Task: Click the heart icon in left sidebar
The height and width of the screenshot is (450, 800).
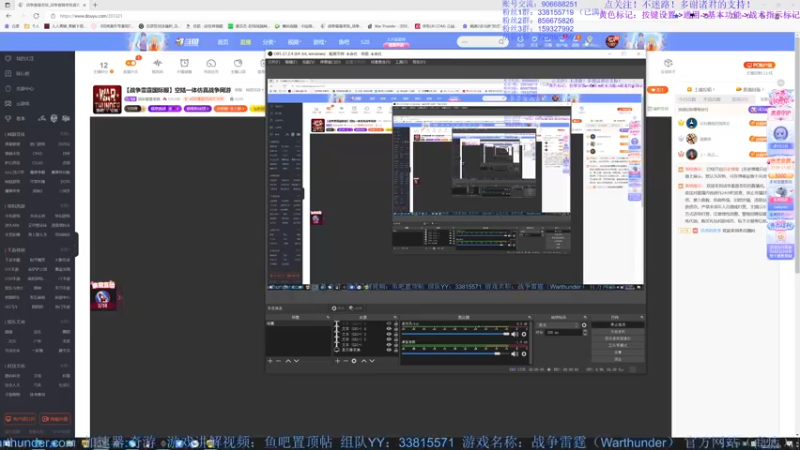Action: coord(8,59)
